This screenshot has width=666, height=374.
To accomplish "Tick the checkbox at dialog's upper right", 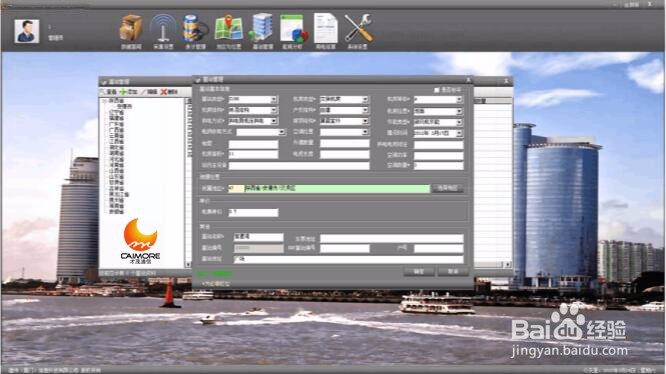I will (437, 90).
